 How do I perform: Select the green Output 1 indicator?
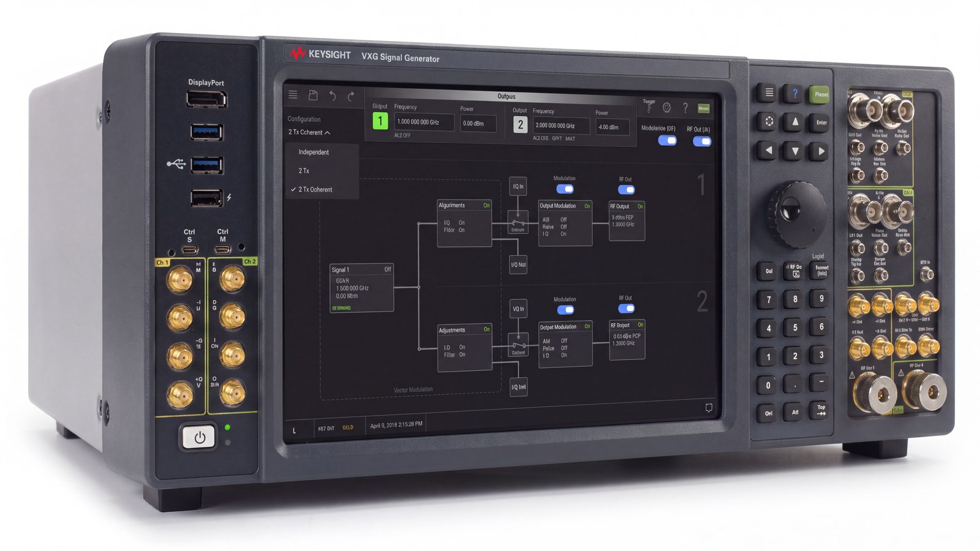click(380, 121)
